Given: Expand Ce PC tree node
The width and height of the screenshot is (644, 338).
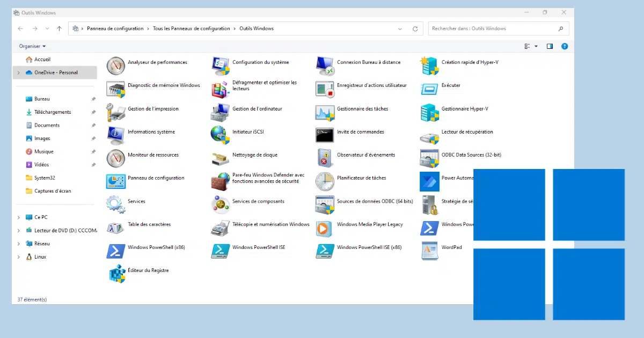Looking at the screenshot, I should click(x=19, y=217).
